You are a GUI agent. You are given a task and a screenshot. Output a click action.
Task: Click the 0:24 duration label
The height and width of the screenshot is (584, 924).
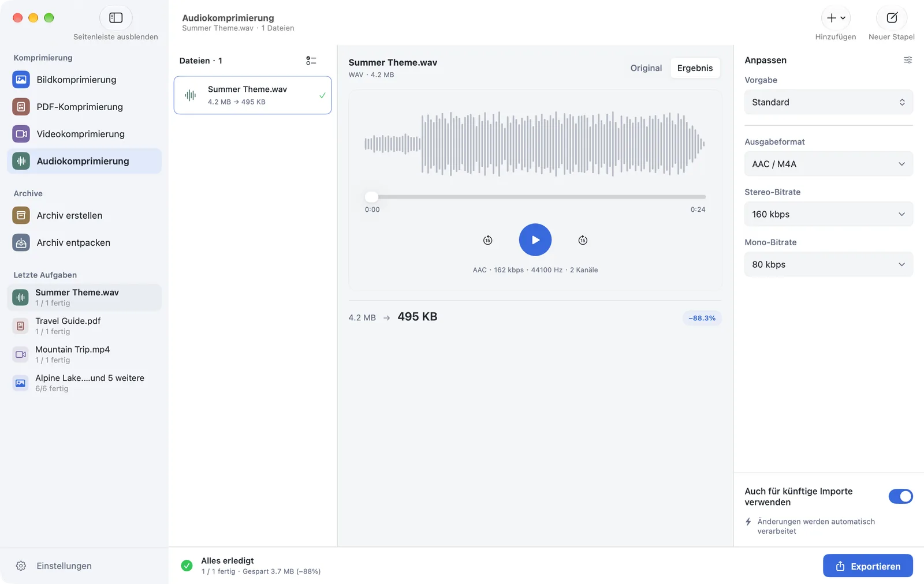pyautogui.click(x=698, y=209)
